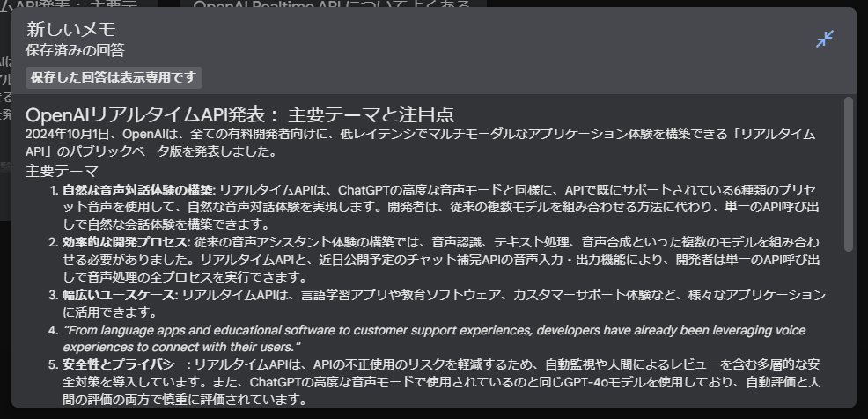Click background card ending API発表：主要テーマ

[79, 4]
